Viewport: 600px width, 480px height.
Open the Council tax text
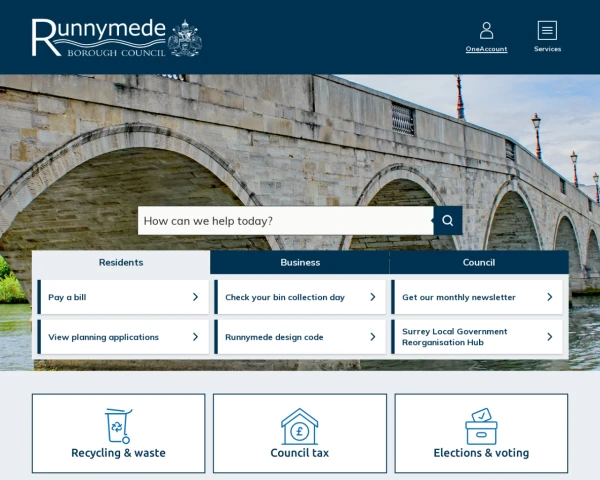click(x=300, y=453)
